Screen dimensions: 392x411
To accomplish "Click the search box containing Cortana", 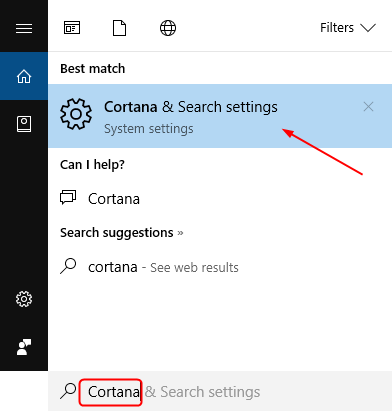I will 220,392.
